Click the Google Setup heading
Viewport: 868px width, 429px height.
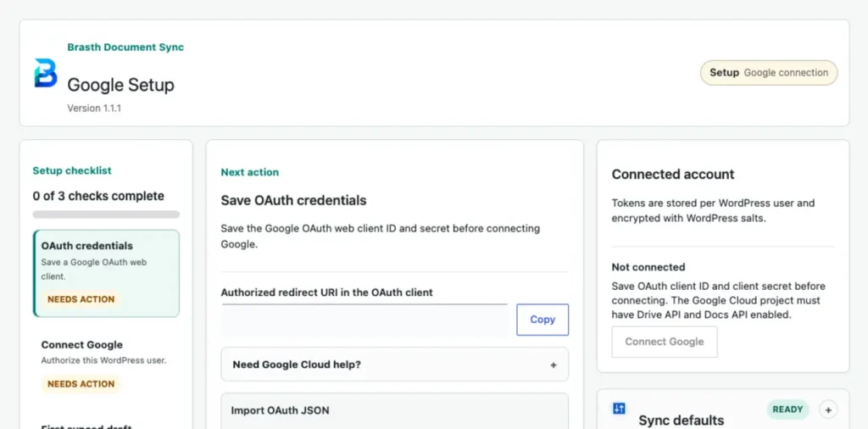pos(120,85)
